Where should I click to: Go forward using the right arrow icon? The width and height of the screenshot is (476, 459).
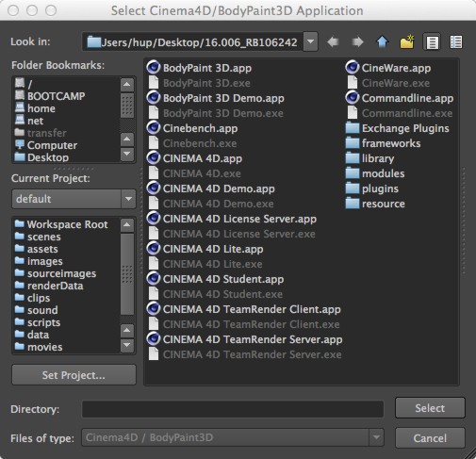(x=357, y=41)
